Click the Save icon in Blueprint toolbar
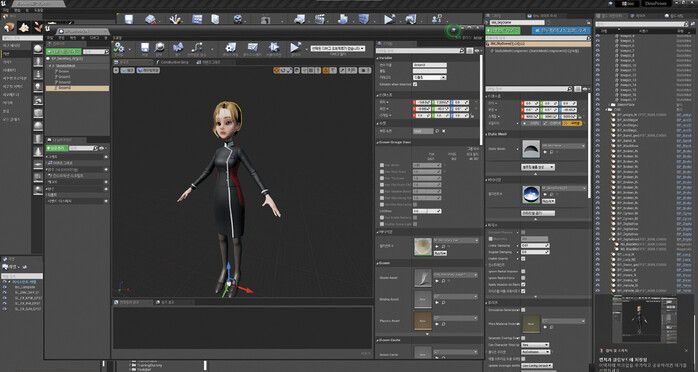Image resolution: width=698 pixels, height=372 pixels. [145, 47]
